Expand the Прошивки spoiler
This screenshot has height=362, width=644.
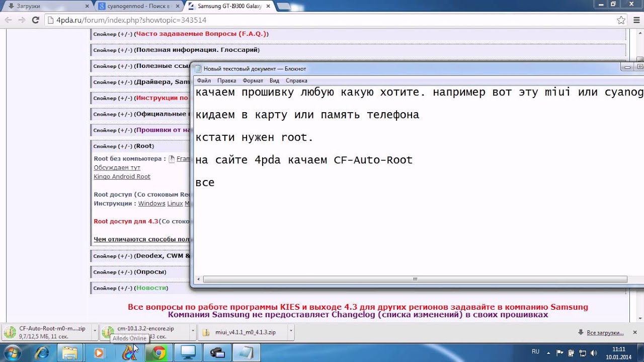141,130
